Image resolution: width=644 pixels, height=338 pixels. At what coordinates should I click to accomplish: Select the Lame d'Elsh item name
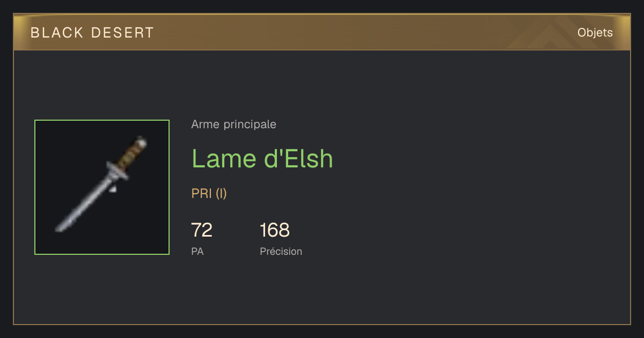pos(262,159)
